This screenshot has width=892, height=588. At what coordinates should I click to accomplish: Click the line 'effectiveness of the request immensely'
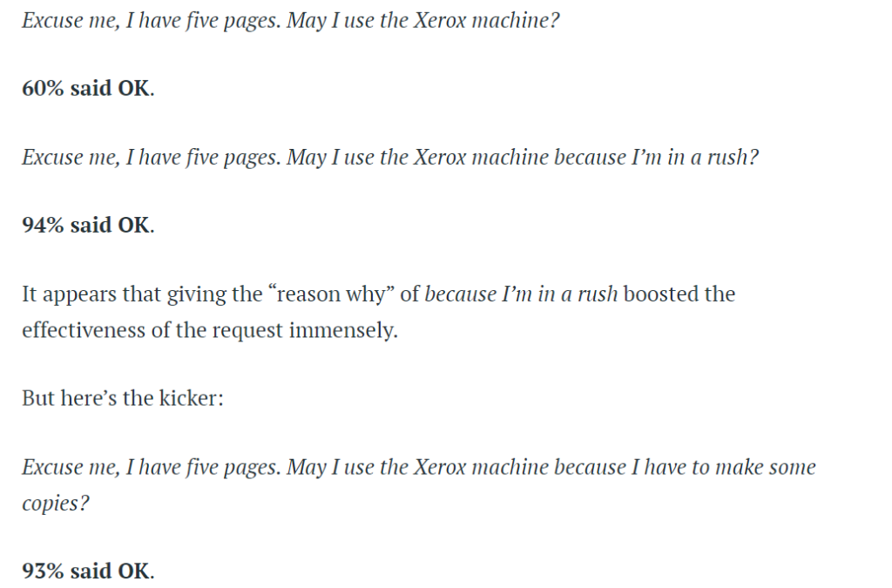pos(209,330)
